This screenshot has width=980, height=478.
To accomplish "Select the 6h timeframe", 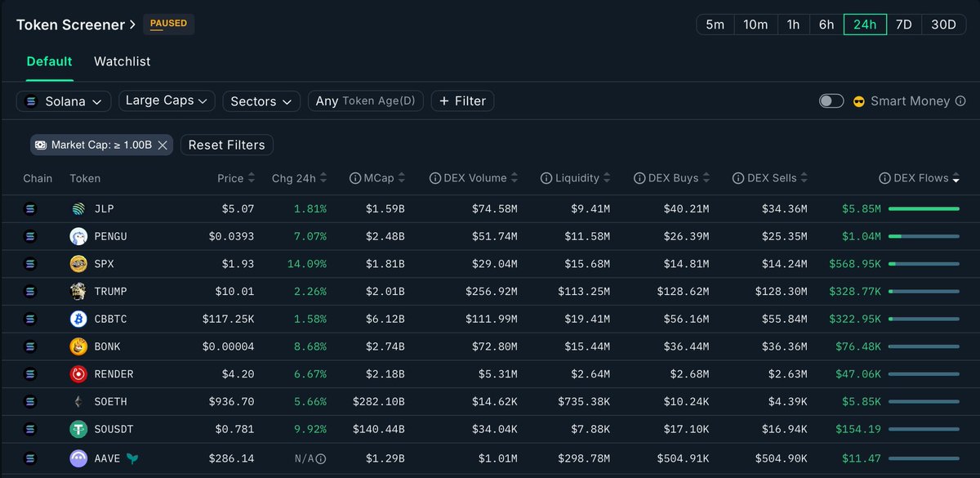I will 826,25.
